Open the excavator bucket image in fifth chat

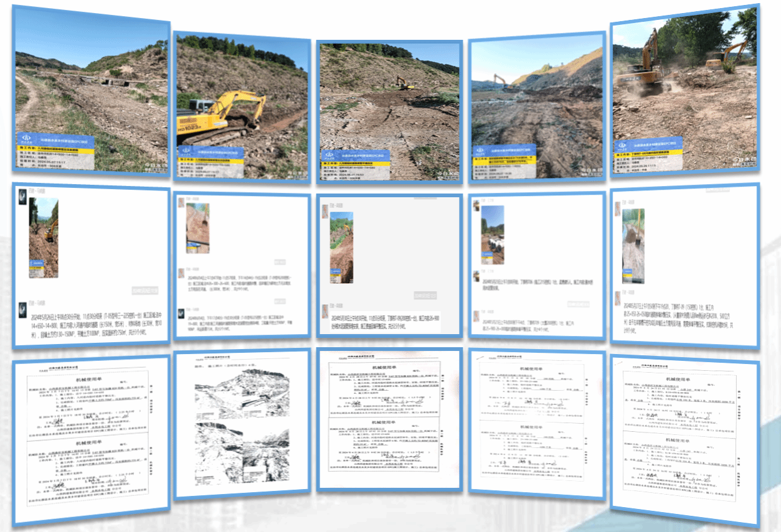click(x=633, y=246)
